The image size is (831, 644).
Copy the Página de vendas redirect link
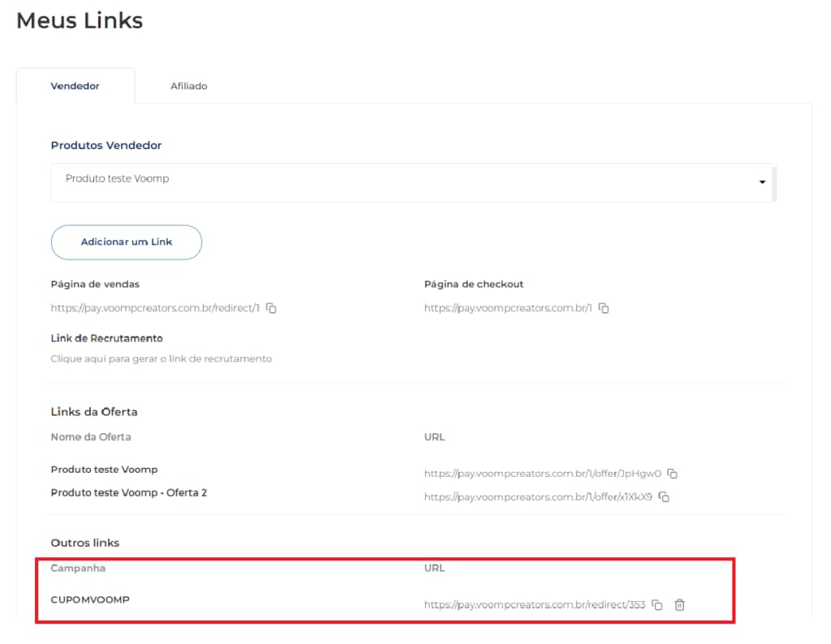[271, 308]
